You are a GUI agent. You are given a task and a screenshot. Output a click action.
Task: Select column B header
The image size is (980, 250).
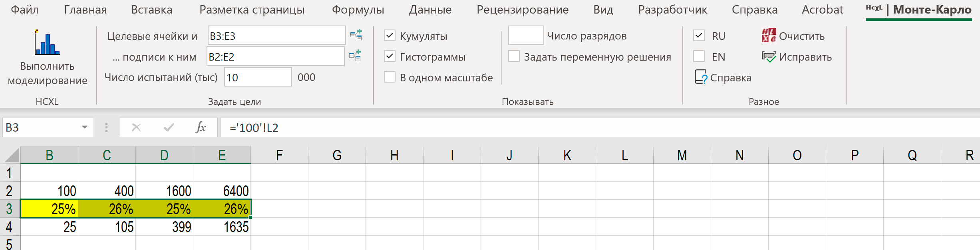[49, 155]
